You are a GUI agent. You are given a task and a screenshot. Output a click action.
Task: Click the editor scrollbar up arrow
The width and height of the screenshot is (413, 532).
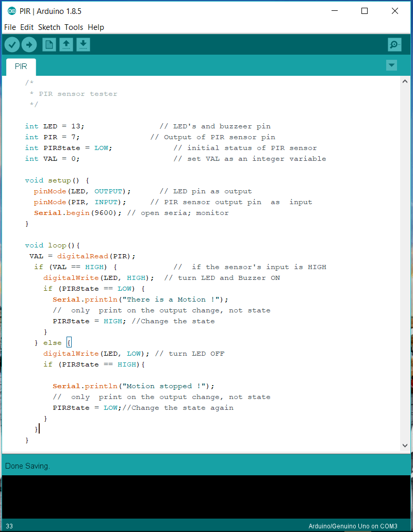pyautogui.click(x=405, y=81)
